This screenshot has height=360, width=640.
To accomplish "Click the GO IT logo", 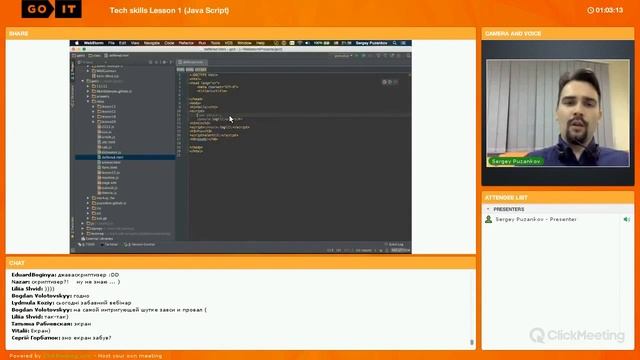I will click(51, 9).
